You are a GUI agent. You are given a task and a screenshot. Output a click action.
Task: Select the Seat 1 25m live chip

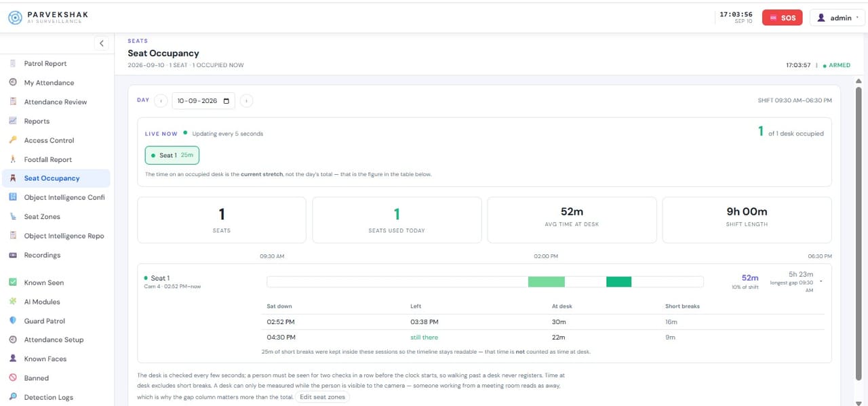[x=172, y=155]
